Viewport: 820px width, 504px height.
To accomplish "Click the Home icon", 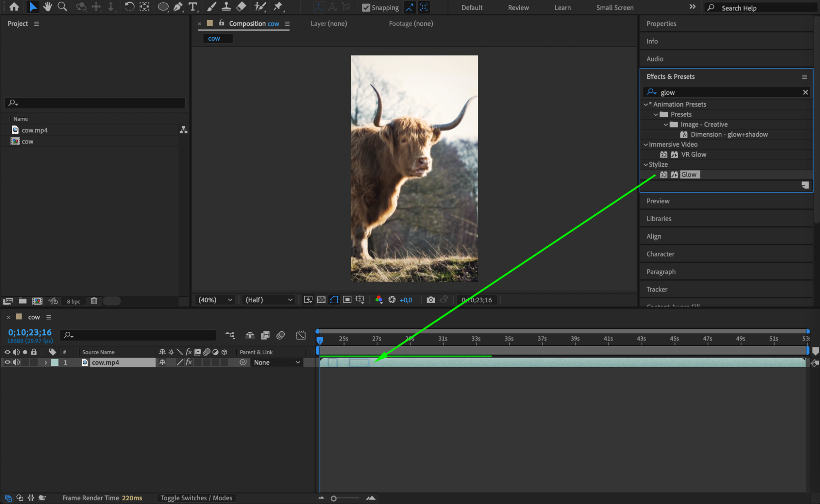I will click(14, 7).
